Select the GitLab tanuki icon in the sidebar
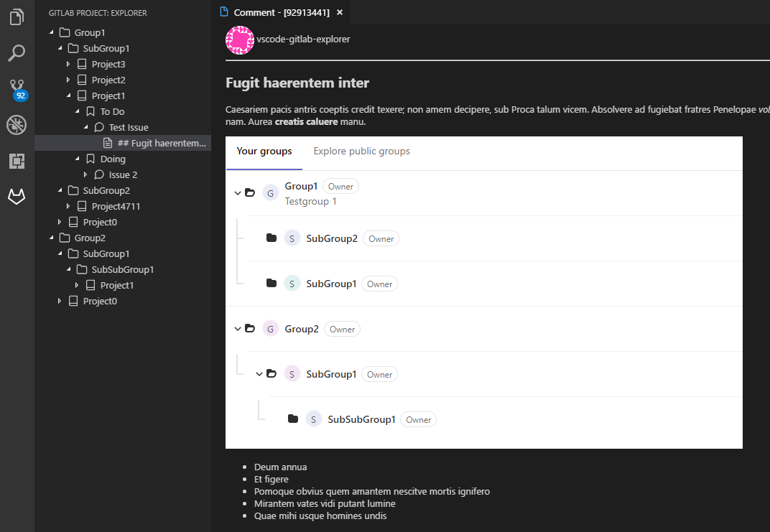770x532 pixels. 16,196
